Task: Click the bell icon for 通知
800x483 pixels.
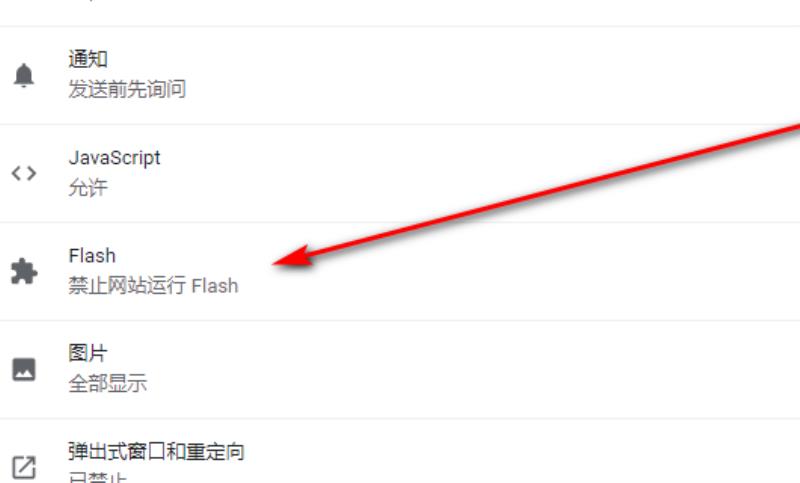Action: coord(23,75)
